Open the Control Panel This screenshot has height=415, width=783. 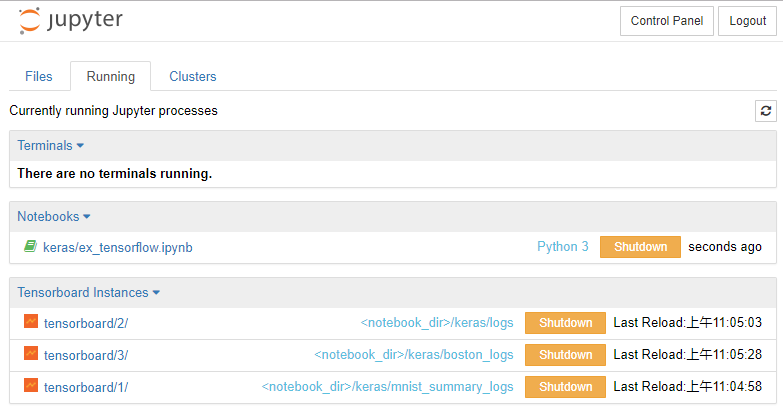[x=667, y=21]
